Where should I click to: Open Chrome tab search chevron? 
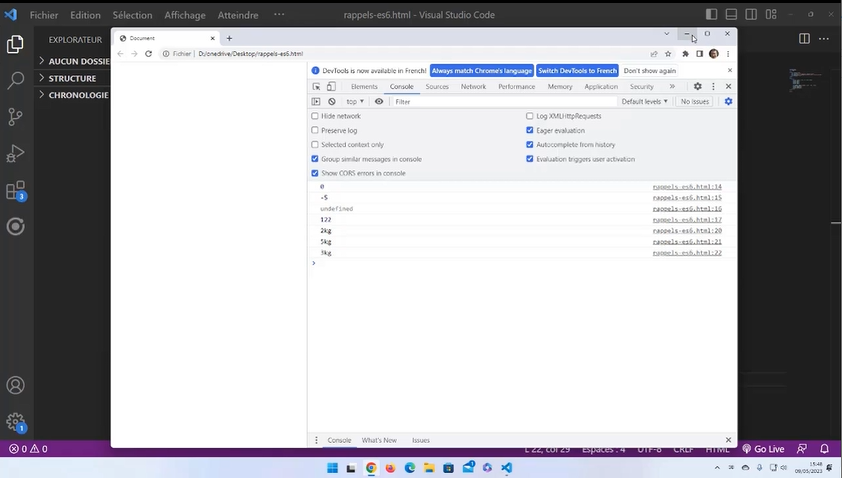click(x=666, y=34)
